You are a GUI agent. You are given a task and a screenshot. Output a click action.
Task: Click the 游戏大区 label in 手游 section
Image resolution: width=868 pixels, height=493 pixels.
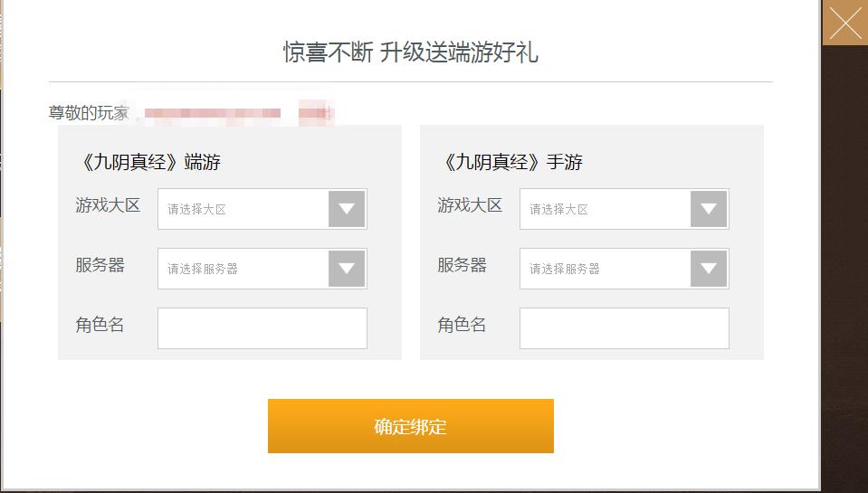click(470, 205)
